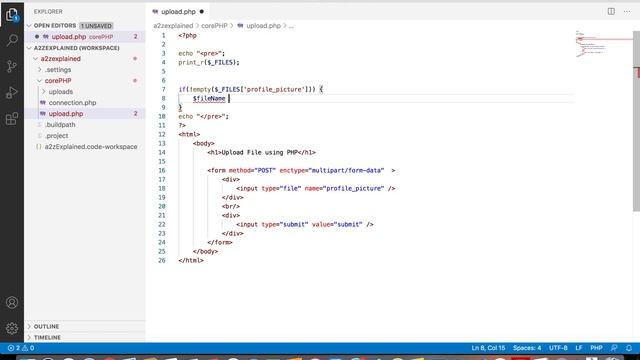Click the $fileName variable on line 8

point(209,98)
